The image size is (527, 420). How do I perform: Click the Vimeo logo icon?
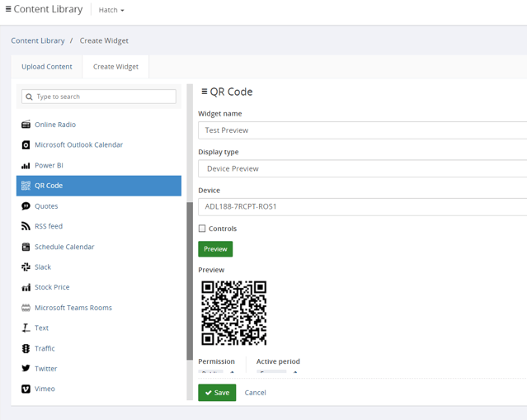click(26, 389)
